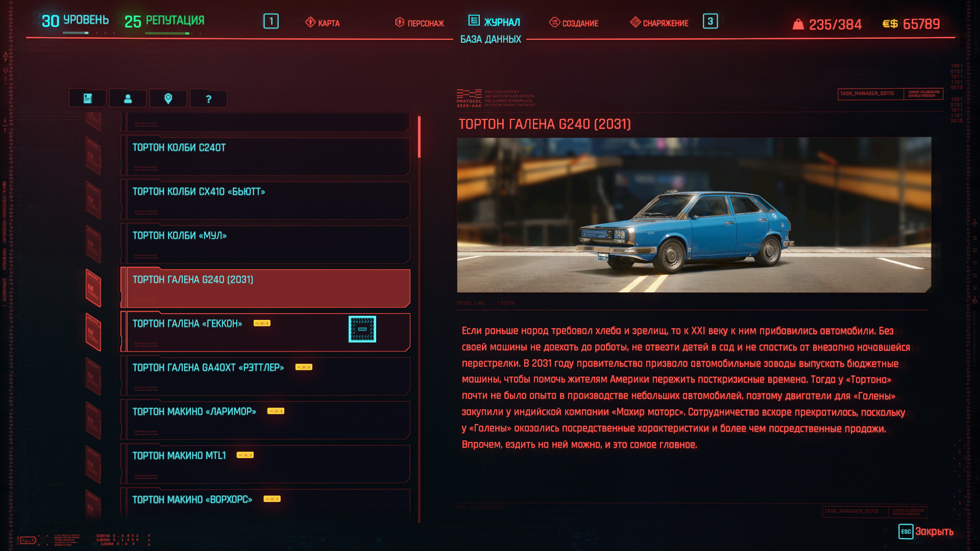
Task: Click the article title heading
Action: pyautogui.click(x=545, y=124)
